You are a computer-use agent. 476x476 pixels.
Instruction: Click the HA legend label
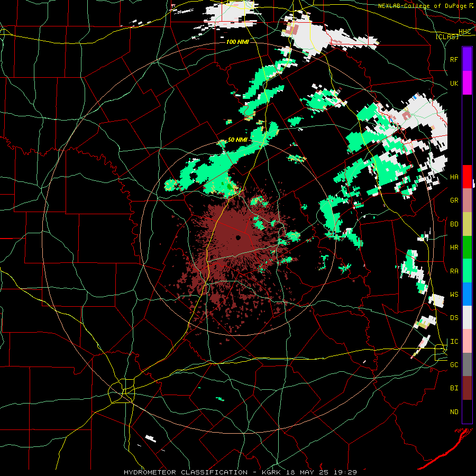[454, 177]
